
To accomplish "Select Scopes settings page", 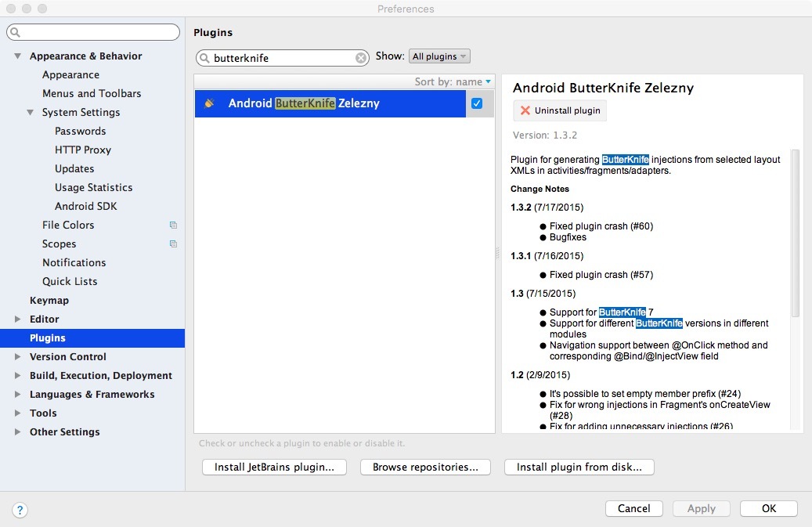I will 59,244.
